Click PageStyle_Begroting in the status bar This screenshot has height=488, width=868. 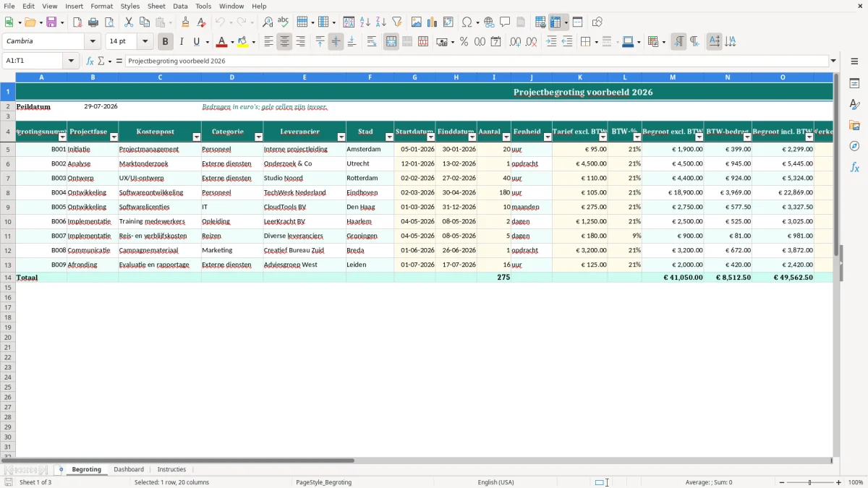pos(324,482)
